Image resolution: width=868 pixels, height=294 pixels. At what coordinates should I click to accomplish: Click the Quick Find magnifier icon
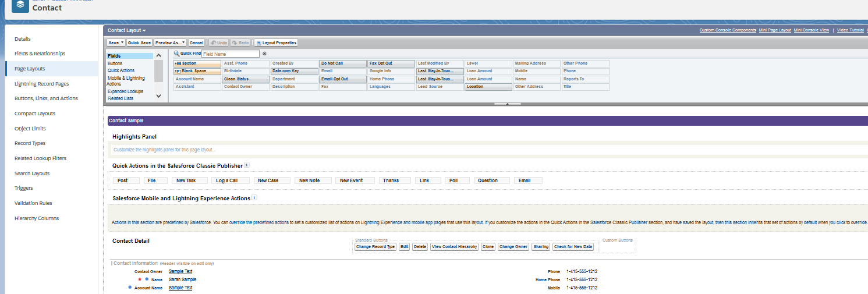[176, 54]
